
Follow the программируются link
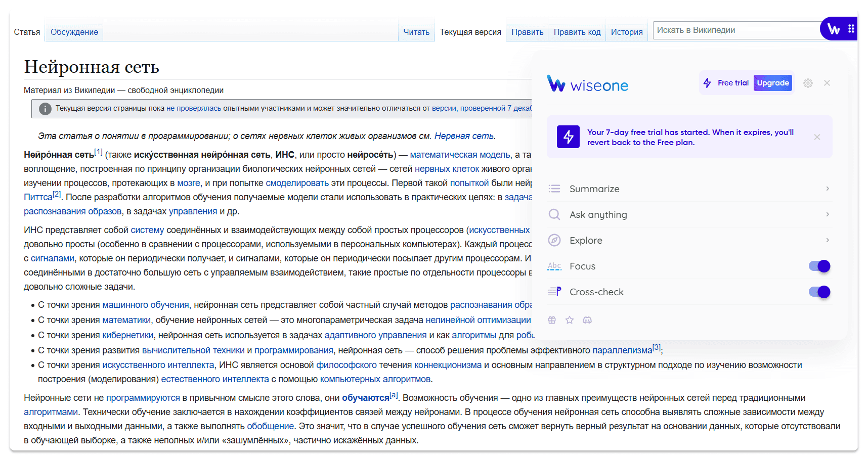(143, 398)
